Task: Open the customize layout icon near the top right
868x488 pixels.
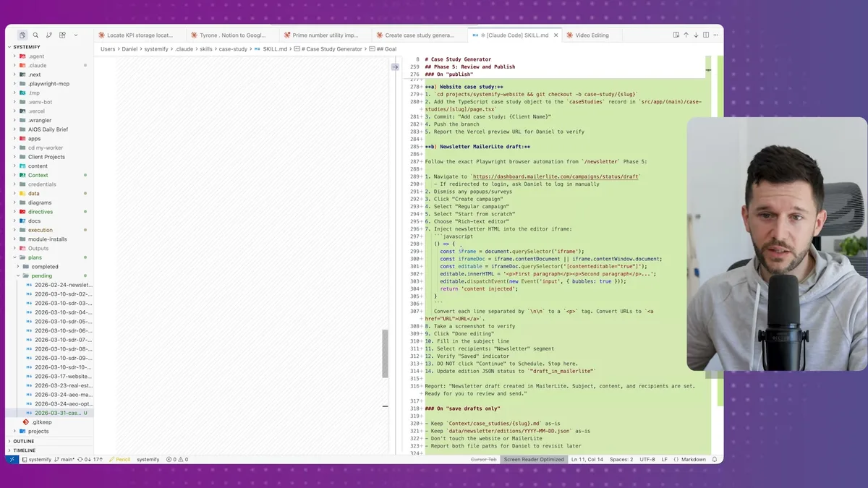Action: (676, 35)
